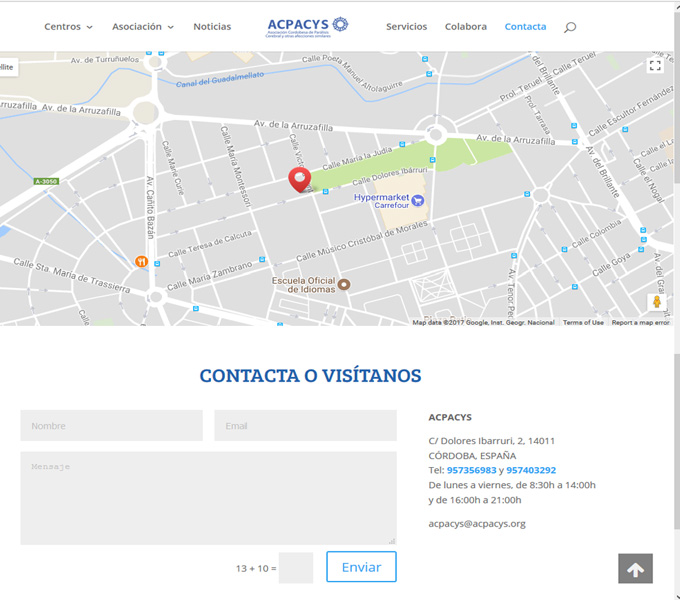The width and height of the screenshot is (680, 600).
Task: Click the Hypermarket Carrefour shopping cart icon
Action: 418,200
